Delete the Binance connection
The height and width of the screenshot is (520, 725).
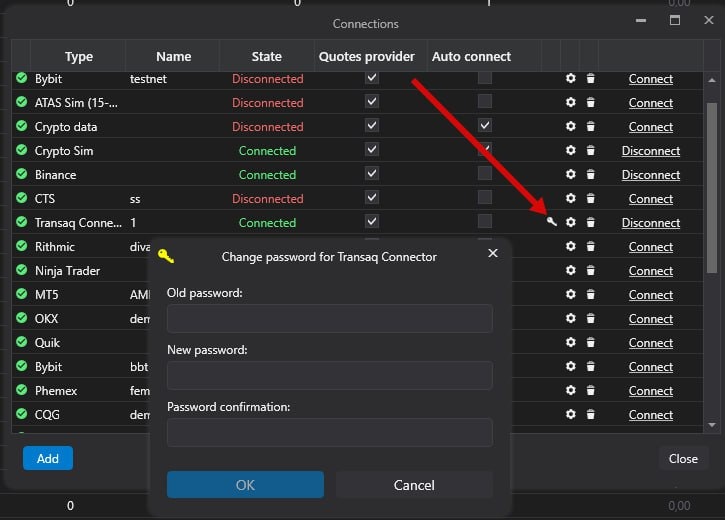pos(590,174)
